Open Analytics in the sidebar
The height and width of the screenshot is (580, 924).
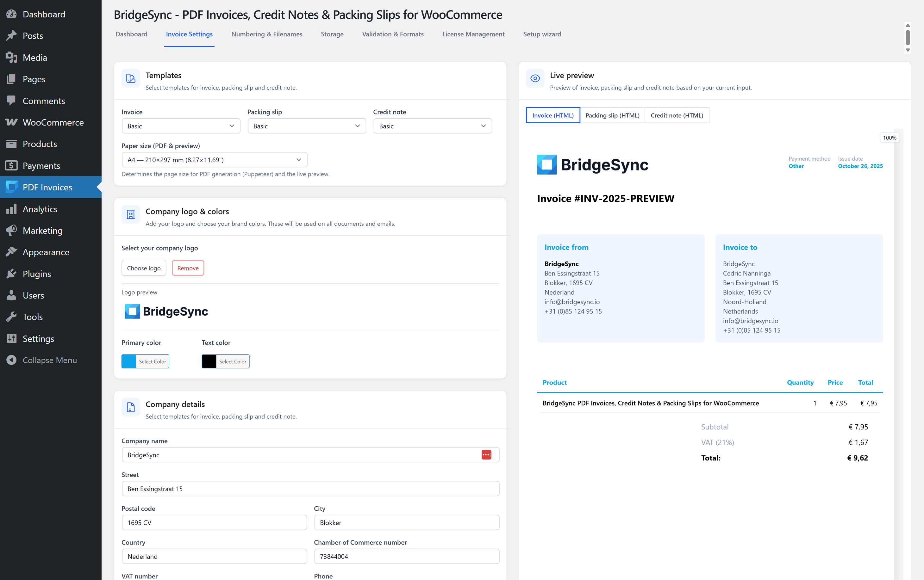point(40,209)
